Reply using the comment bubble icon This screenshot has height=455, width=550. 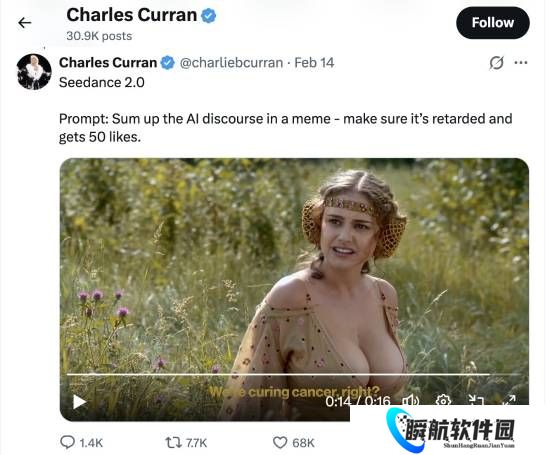(67, 442)
